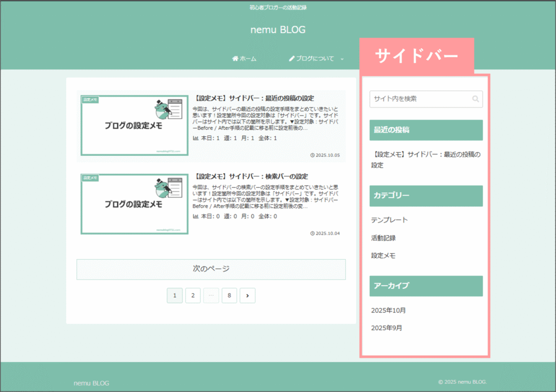Click the home icon beside ホーム
Screen dimensions: 556x392
tap(235, 59)
